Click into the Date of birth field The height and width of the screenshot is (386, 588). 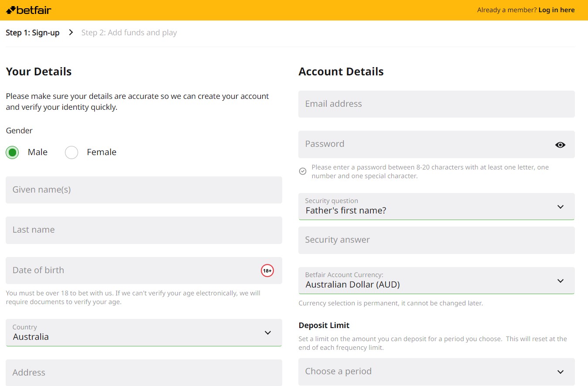point(131,271)
